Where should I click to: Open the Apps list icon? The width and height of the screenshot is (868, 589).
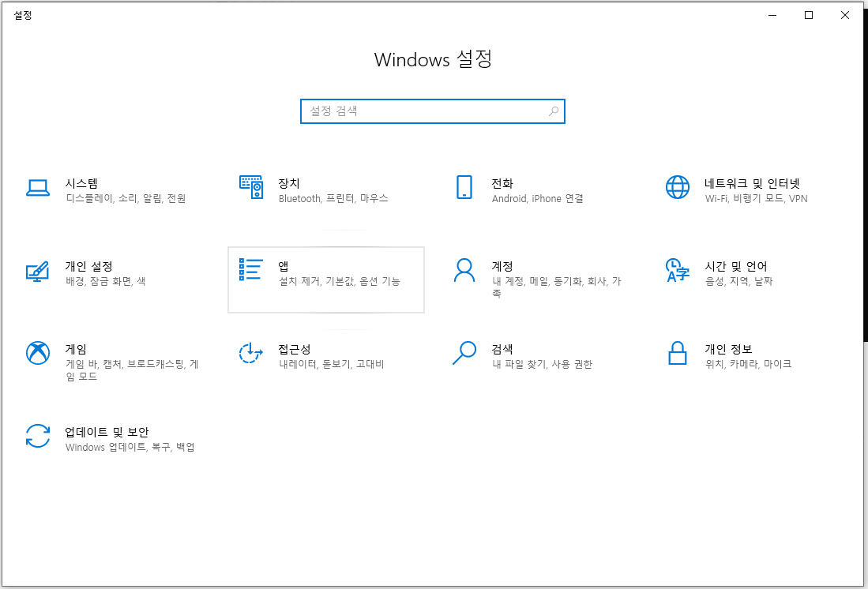250,269
